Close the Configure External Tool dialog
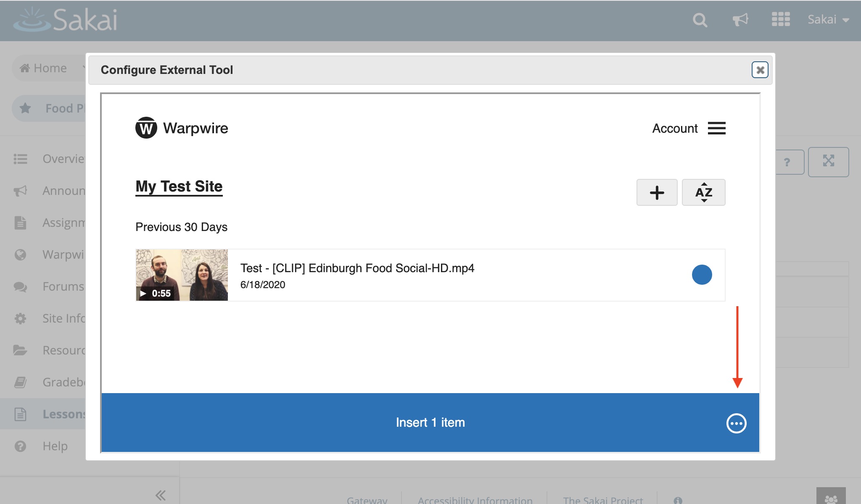Image resolution: width=861 pixels, height=504 pixels. coord(760,70)
